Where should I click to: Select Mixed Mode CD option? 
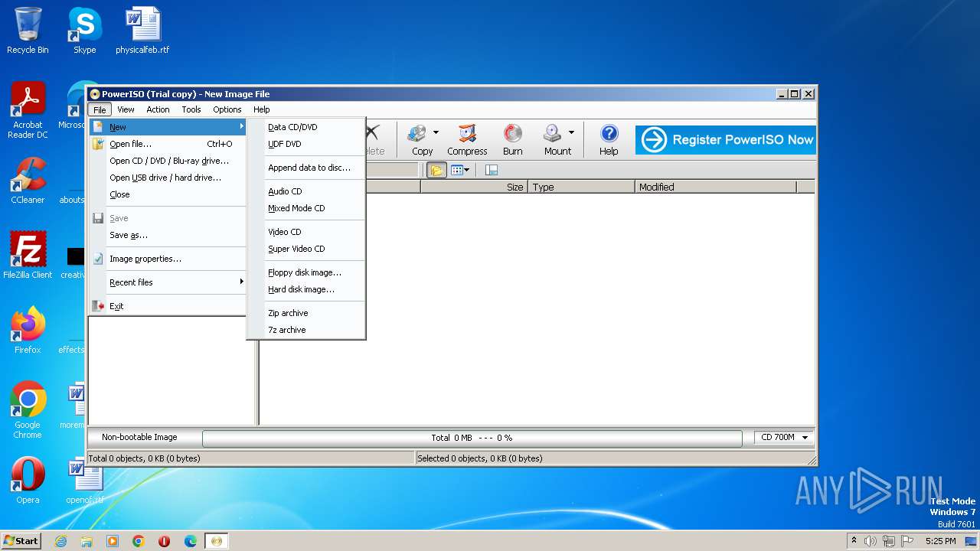coord(305,208)
